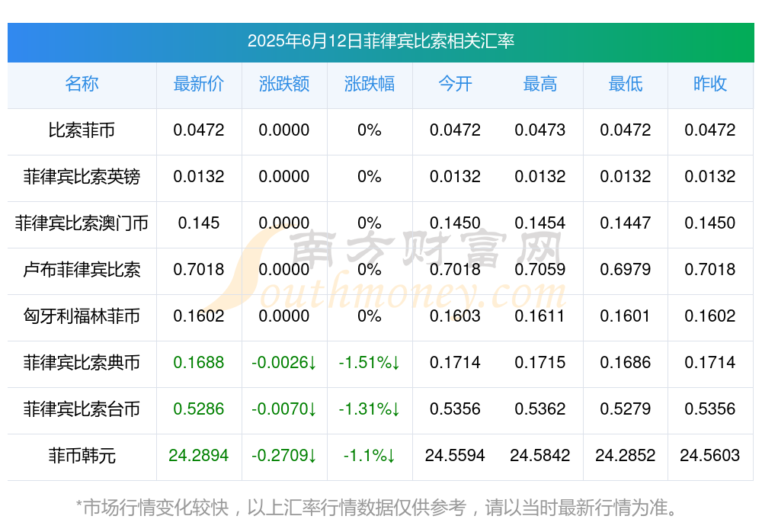Open the 比索菲币 row name
The width and height of the screenshot is (762, 532).
pos(82,130)
